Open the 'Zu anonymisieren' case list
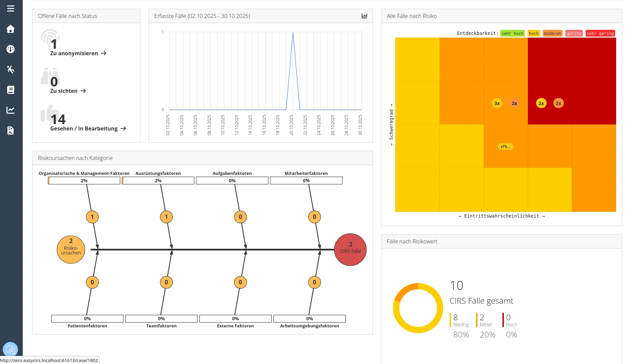This screenshot has width=627, height=364. coord(78,53)
